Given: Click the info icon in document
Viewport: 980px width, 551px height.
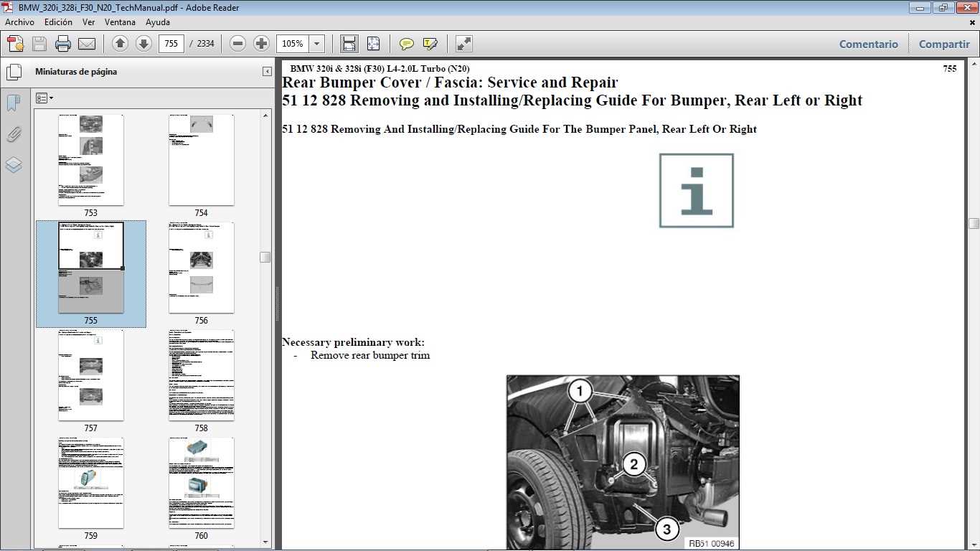Looking at the screenshot, I should pyautogui.click(x=697, y=191).
